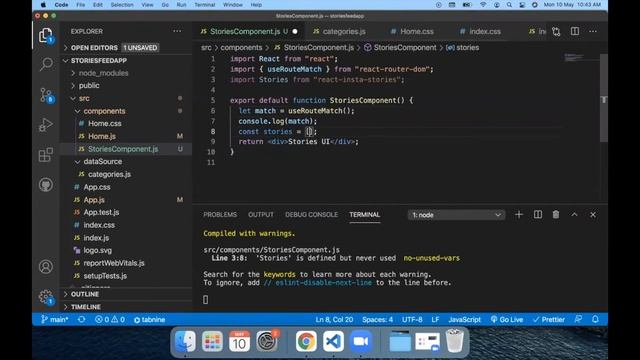
Task: Open reportWebVitals.js in the explorer
Action: point(114,263)
